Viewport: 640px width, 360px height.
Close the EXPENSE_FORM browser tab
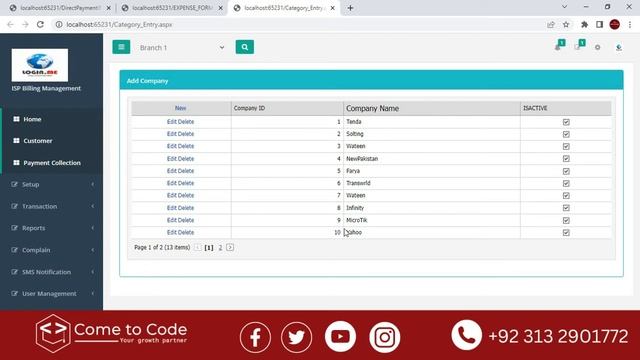[220, 8]
